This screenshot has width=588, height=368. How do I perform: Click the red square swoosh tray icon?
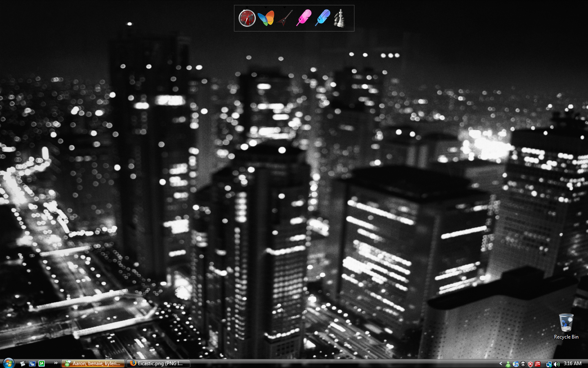pyautogui.click(x=538, y=364)
